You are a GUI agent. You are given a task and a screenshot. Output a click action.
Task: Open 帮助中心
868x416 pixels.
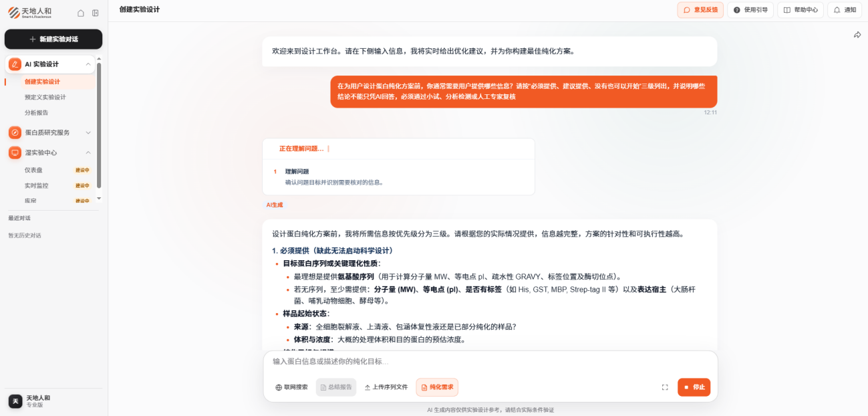[x=801, y=10]
